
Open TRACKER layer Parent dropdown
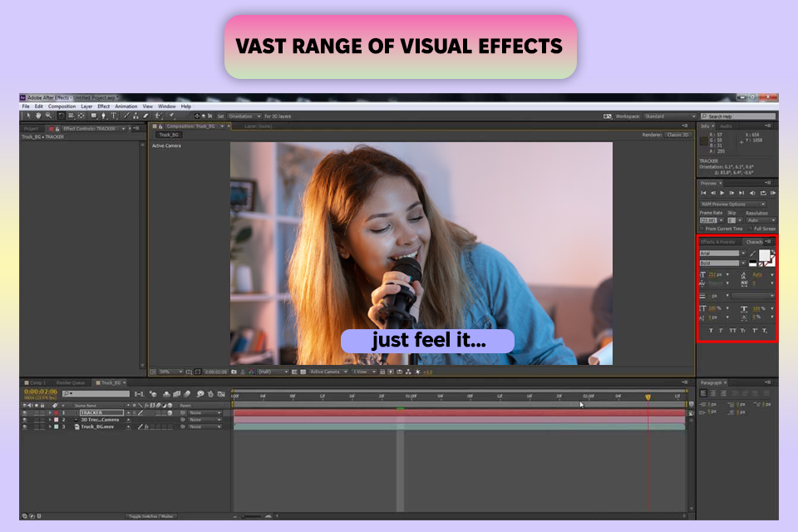(x=205, y=413)
